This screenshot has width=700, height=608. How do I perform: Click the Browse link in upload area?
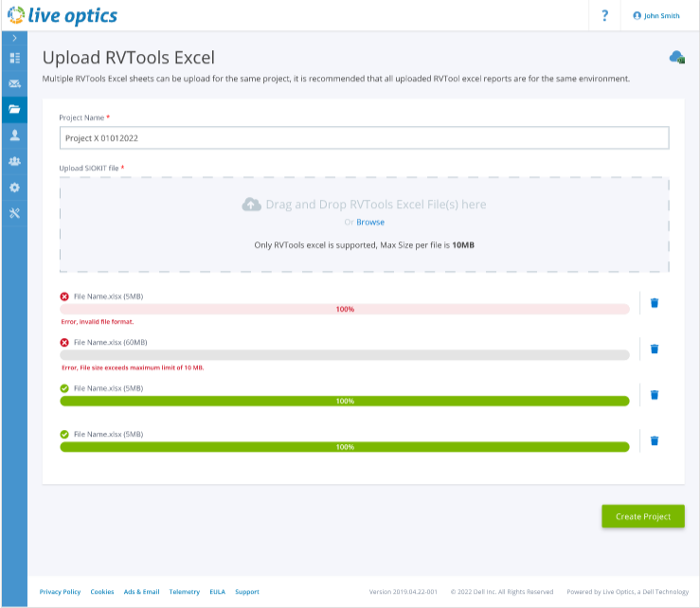click(x=370, y=223)
